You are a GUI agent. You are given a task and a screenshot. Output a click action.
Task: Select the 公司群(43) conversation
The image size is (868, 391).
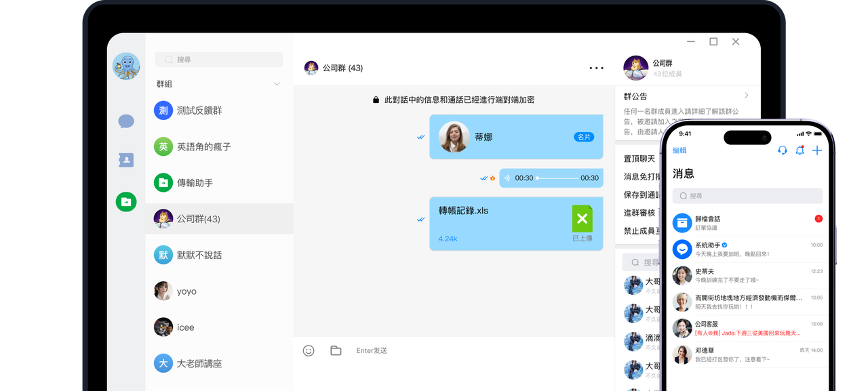coord(219,219)
